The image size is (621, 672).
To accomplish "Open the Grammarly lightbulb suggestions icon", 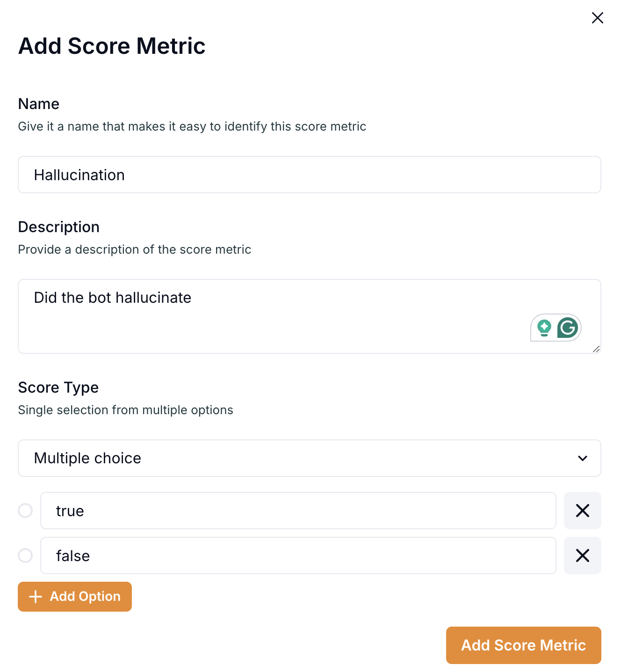I will (544, 328).
